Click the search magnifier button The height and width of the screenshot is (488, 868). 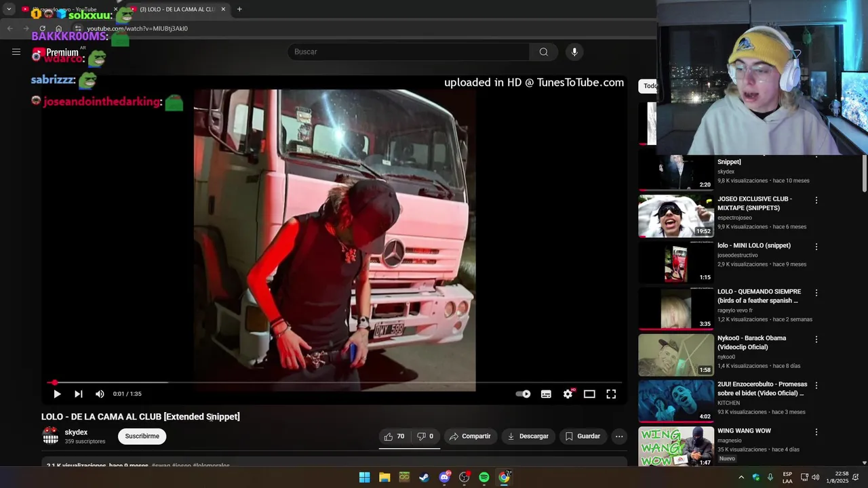pyautogui.click(x=544, y=52)
